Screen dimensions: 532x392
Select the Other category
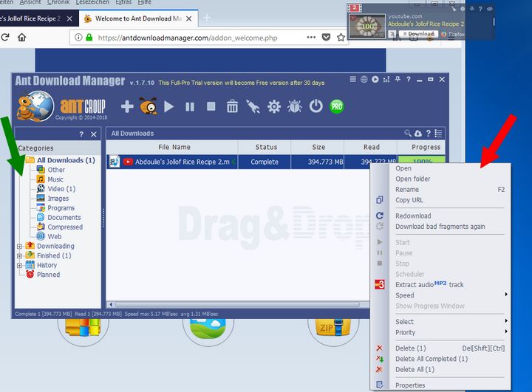tap(56, 170)
